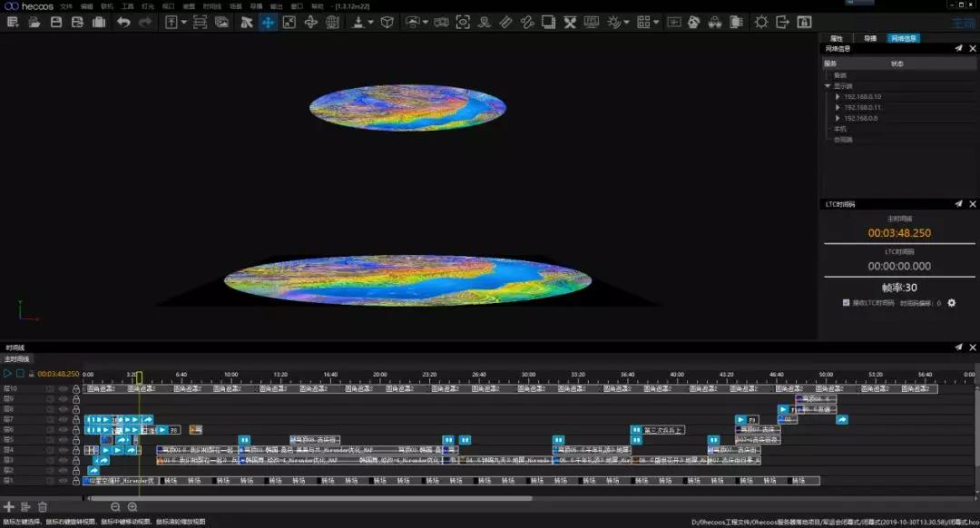Image resolution: width=980 pixels, height=528 pixels.
Task: Click the save-as toolbar icon
Action: tap(77, 23)
